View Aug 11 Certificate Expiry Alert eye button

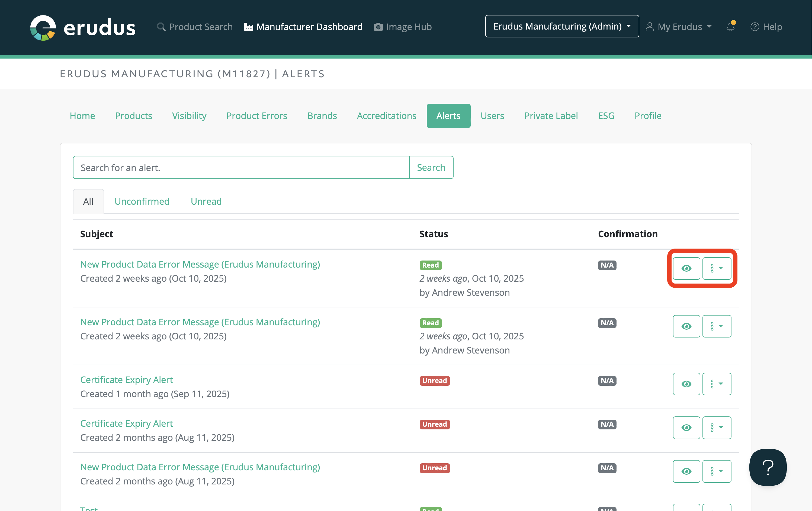686,428
